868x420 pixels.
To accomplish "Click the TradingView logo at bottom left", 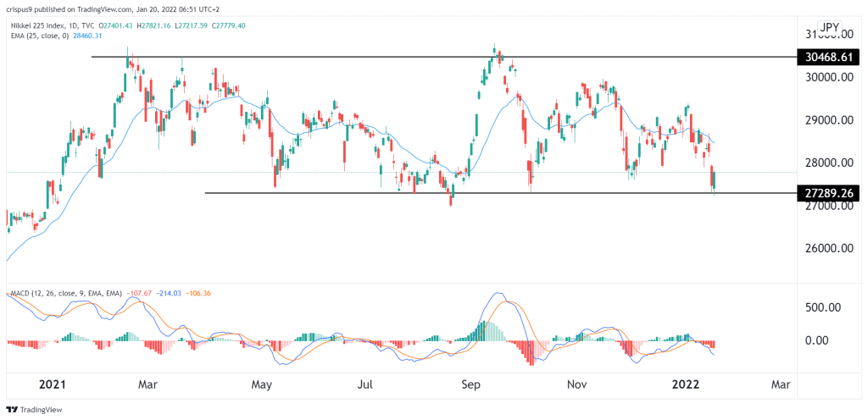I will [34, 410].
